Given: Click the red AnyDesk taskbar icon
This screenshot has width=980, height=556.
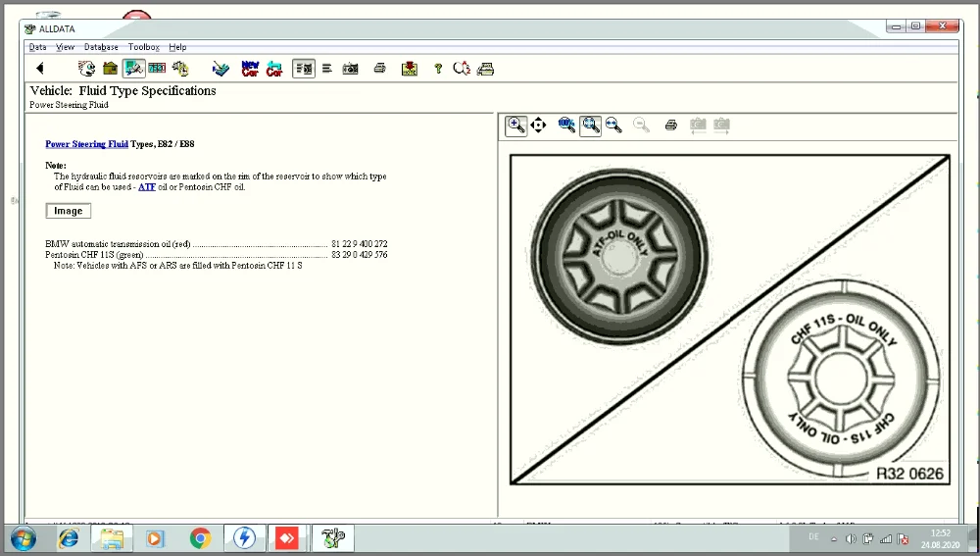Looking at the screenshot, I should click(x=287, y=538).
